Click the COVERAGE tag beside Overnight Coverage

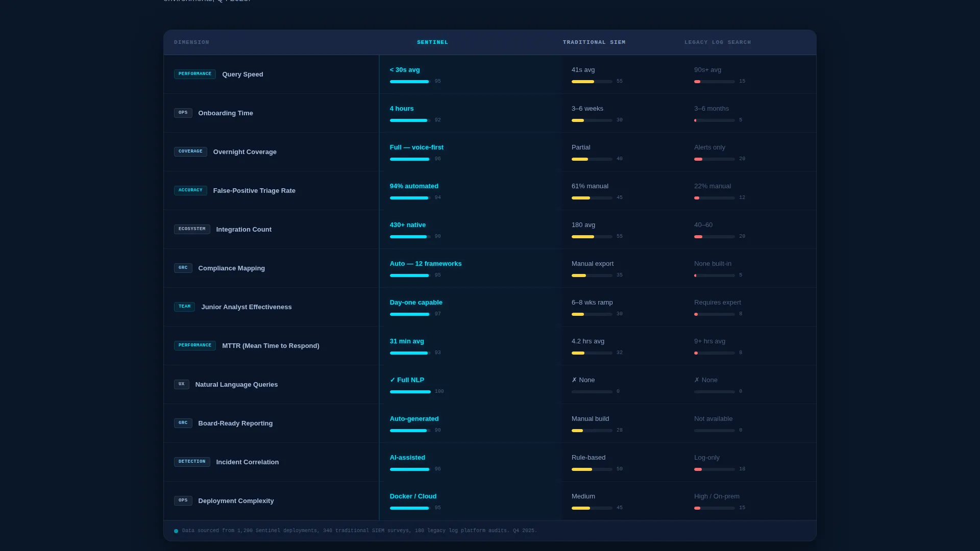click(190, 152)
